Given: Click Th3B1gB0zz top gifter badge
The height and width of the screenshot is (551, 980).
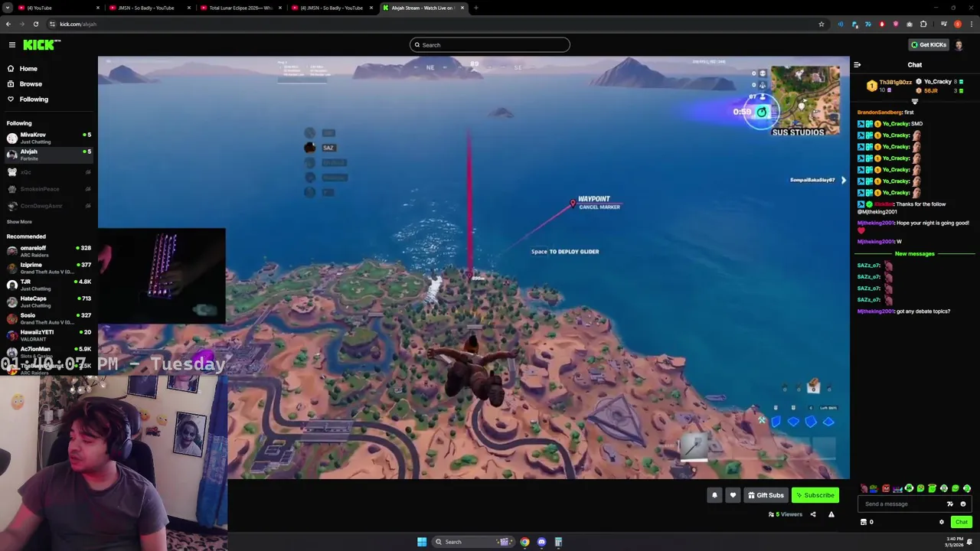Looking at the screenshot, I should 871,86.
